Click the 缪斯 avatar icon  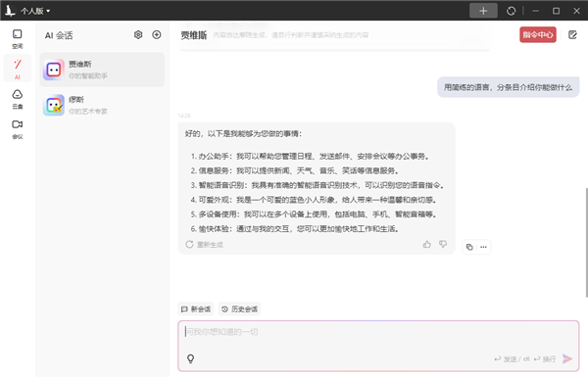click(54, 105)
